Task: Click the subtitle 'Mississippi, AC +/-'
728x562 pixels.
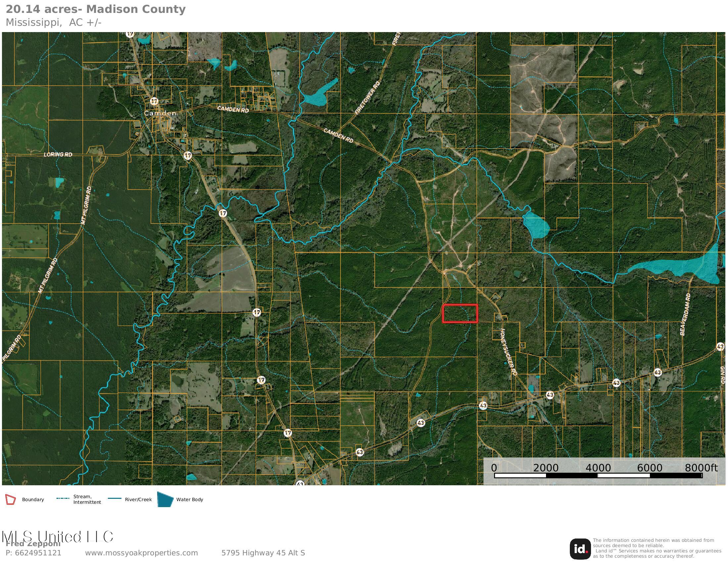Action: 54,22
